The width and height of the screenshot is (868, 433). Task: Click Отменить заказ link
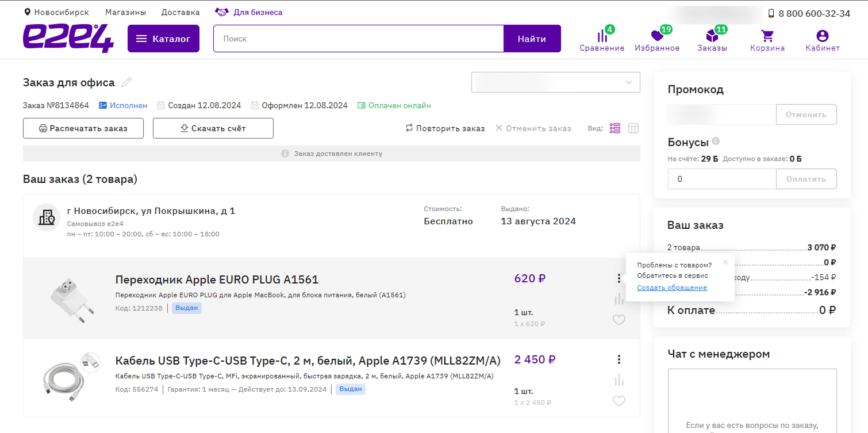(533, 128)
